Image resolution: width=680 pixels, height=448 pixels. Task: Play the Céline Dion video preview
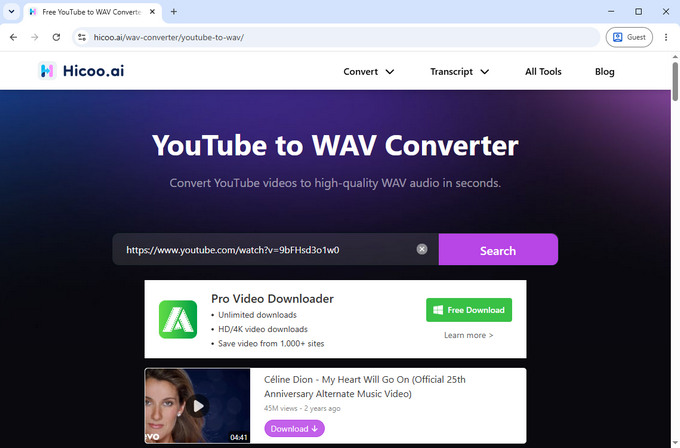(x=198, y=406)
